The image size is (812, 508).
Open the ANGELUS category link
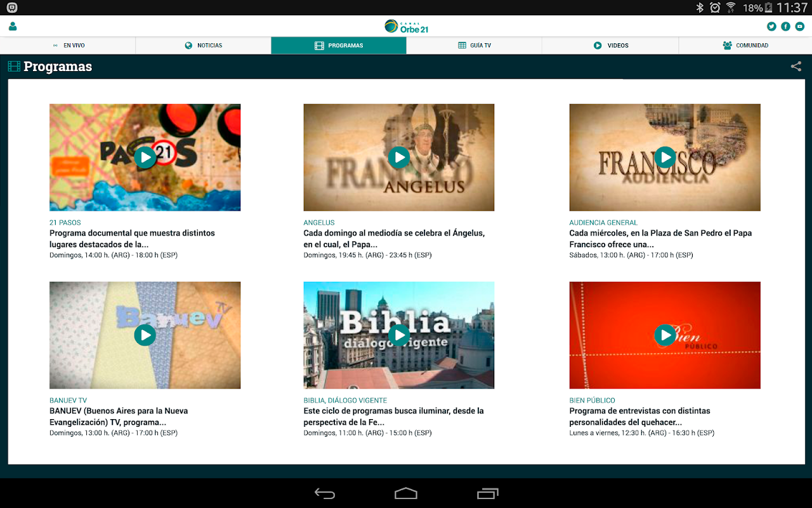319,223
